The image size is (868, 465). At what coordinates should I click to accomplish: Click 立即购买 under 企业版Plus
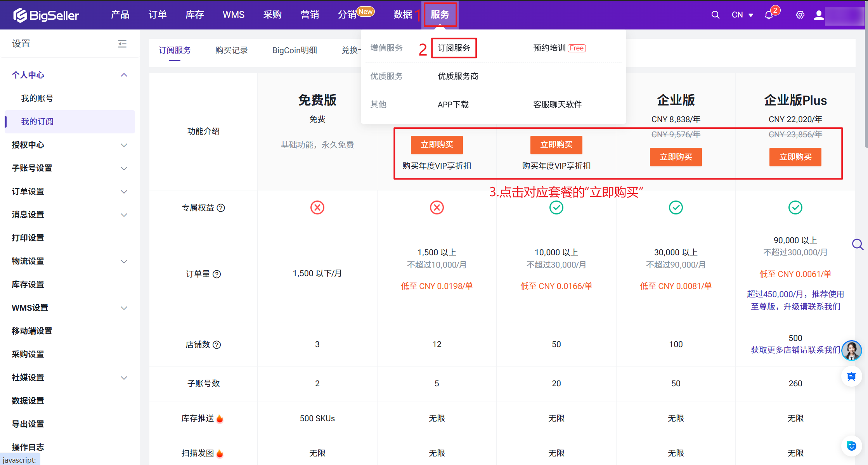795,157
